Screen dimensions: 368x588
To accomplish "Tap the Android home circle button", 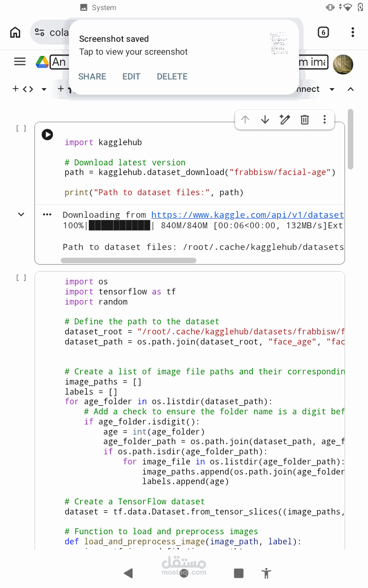I will tap(184, 573).
